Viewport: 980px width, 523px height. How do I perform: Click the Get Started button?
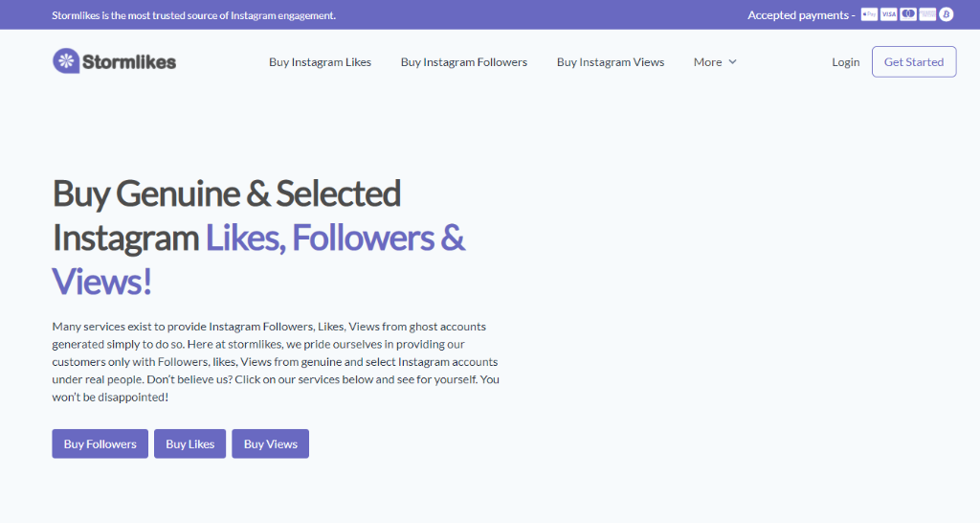tap(914, 62)
